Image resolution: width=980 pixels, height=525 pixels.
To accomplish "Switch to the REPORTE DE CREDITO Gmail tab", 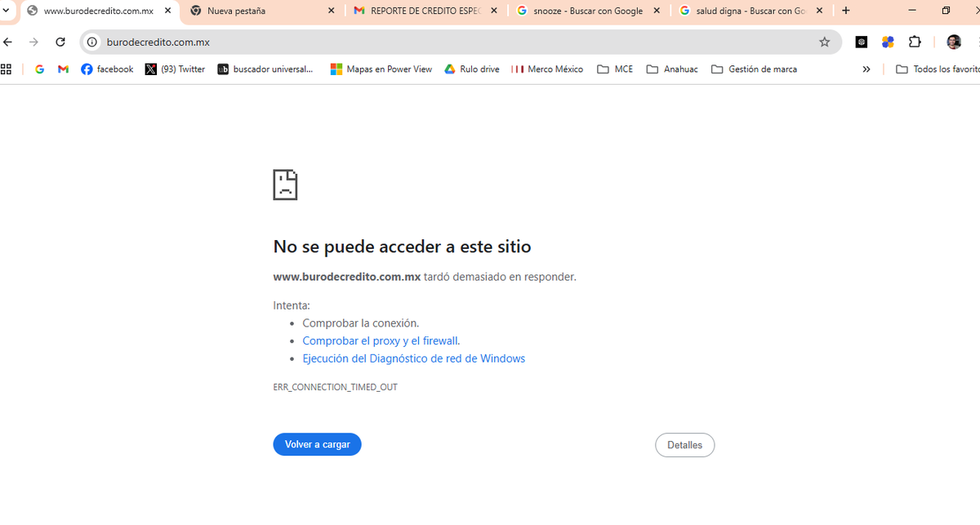I will (425, 11).
